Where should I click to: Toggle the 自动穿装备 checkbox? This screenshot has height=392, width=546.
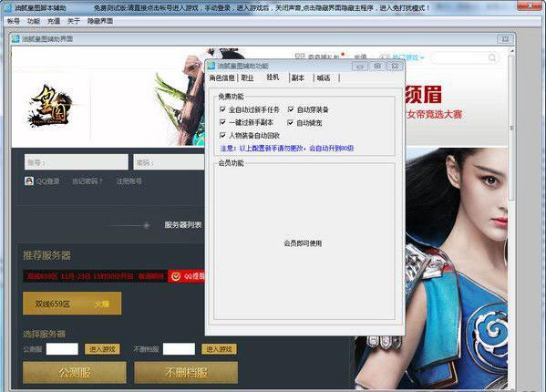291,109
